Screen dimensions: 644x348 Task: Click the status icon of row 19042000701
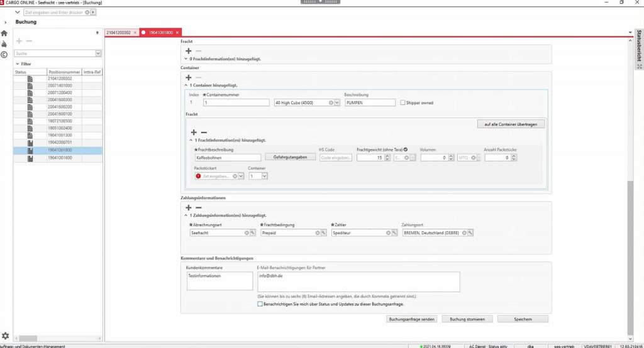(x=30, y=143)
